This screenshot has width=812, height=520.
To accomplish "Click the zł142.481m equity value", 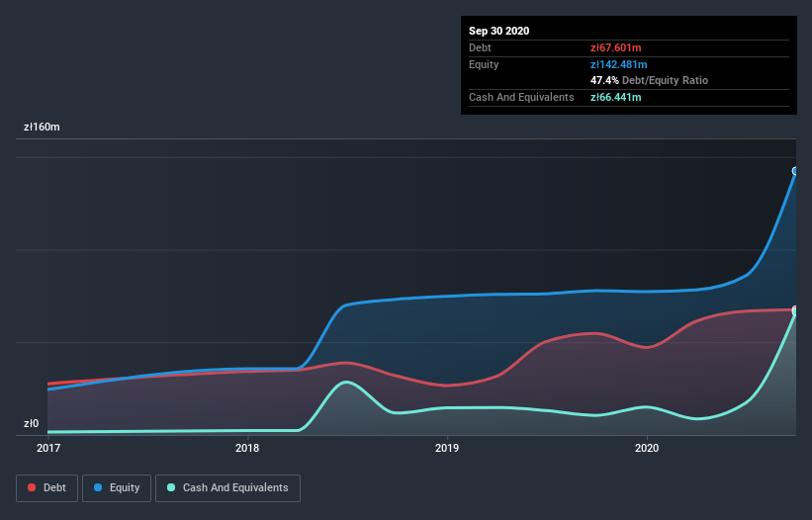I will pos(619,64).
